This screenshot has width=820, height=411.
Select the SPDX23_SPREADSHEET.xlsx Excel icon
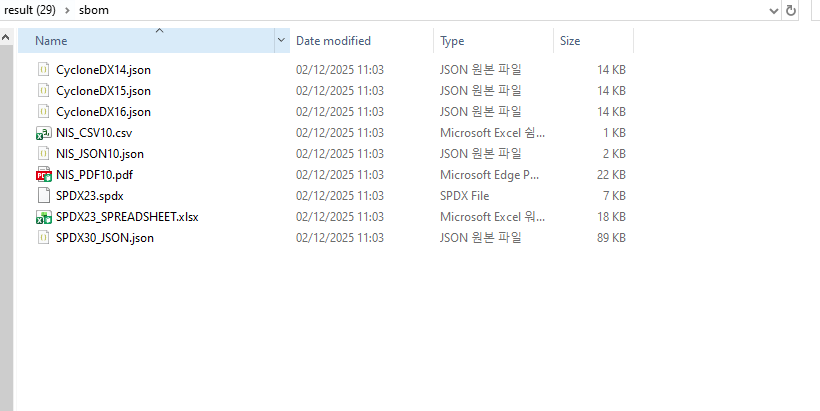(43, 217)
